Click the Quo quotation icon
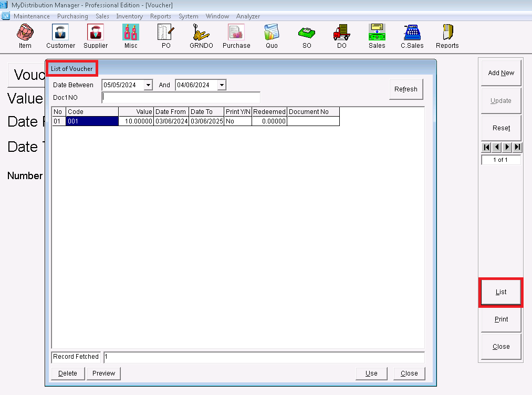The width and height of the screenshot is (532, 395). 272,33
